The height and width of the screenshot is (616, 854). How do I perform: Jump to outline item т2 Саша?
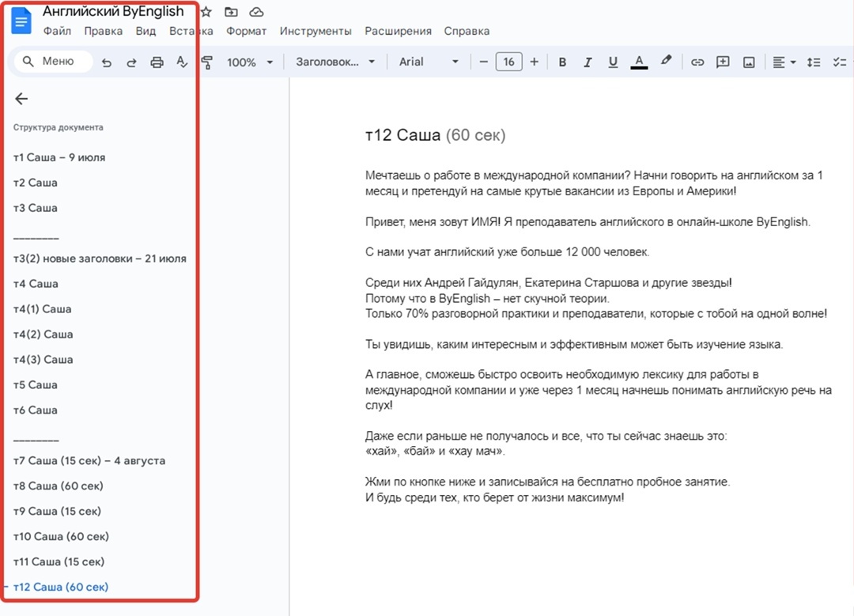coord(36,183)
